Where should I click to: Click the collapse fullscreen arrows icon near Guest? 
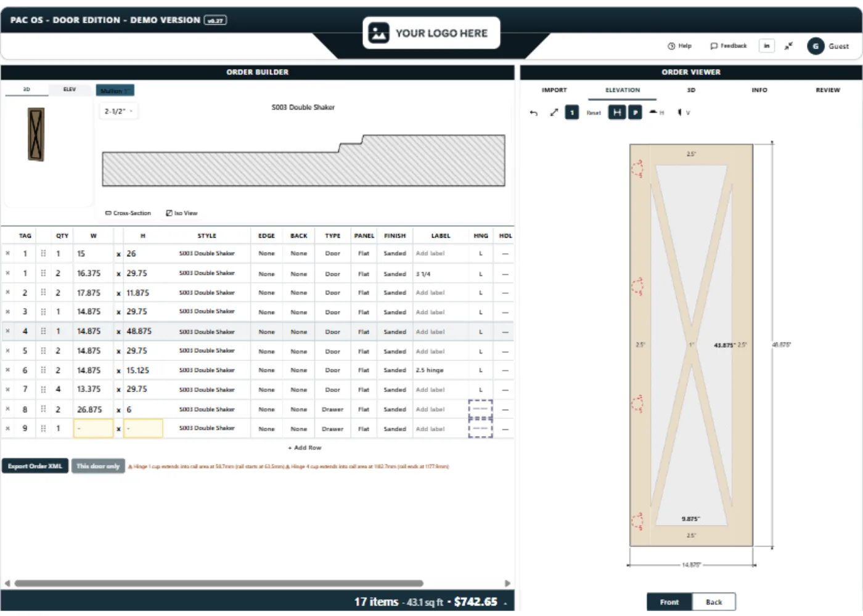[788, 46]
